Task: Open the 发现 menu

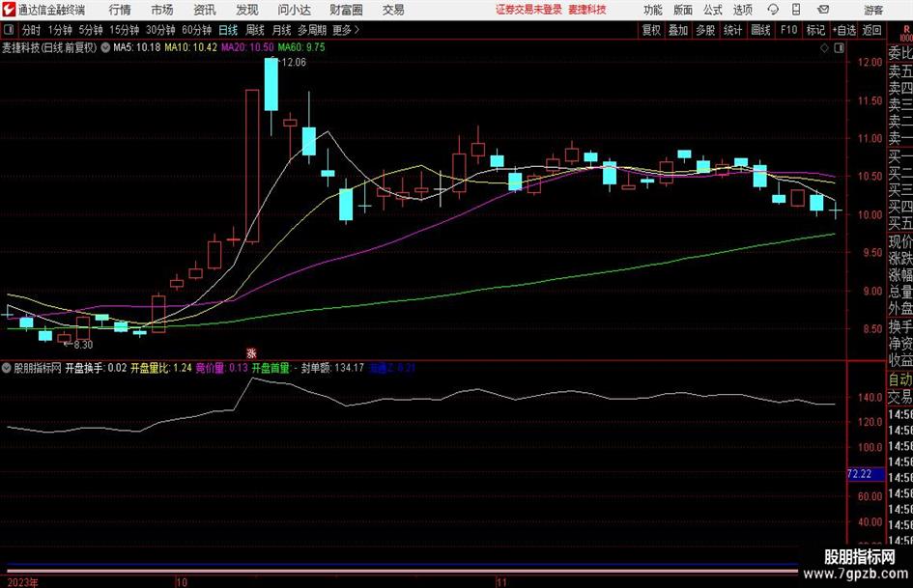Action: [247, 10]
